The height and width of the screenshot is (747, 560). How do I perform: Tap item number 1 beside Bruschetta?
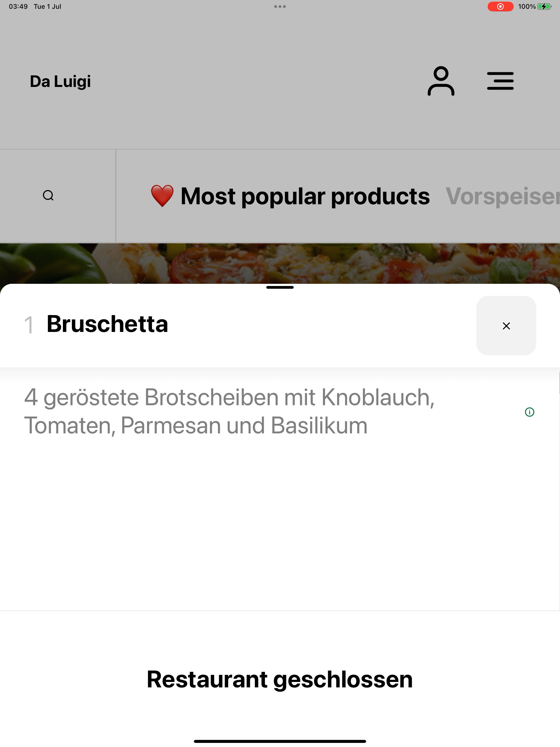(29, 325)
